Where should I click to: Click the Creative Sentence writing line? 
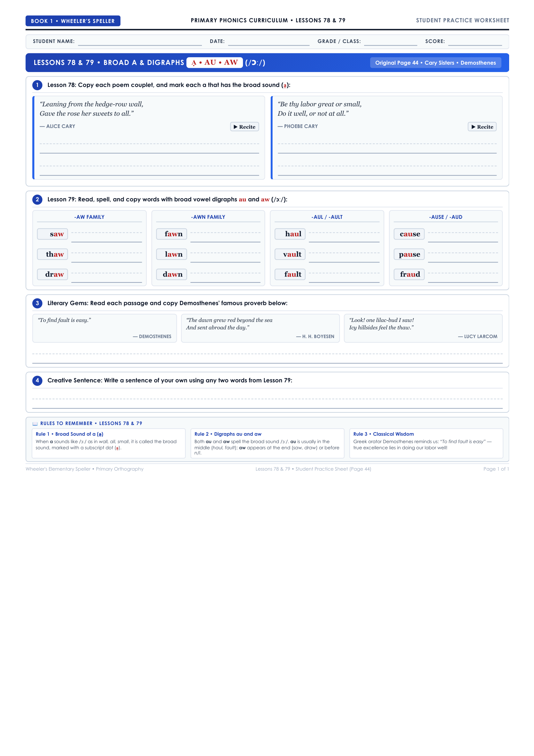(267, 404)
